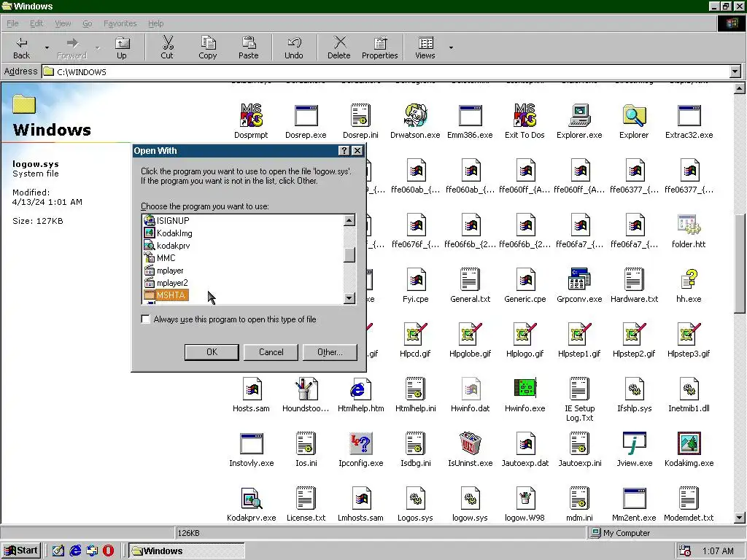Click the dialog's question mark help button
Image resolution: width=747 pixels, height=560 pixels.
click(344, 150)
